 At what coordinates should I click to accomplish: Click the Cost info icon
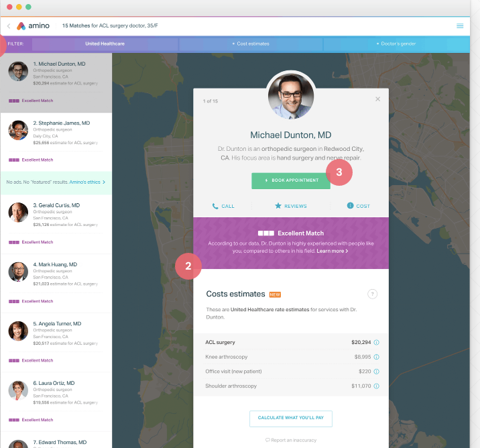click(x=350, y=205)
